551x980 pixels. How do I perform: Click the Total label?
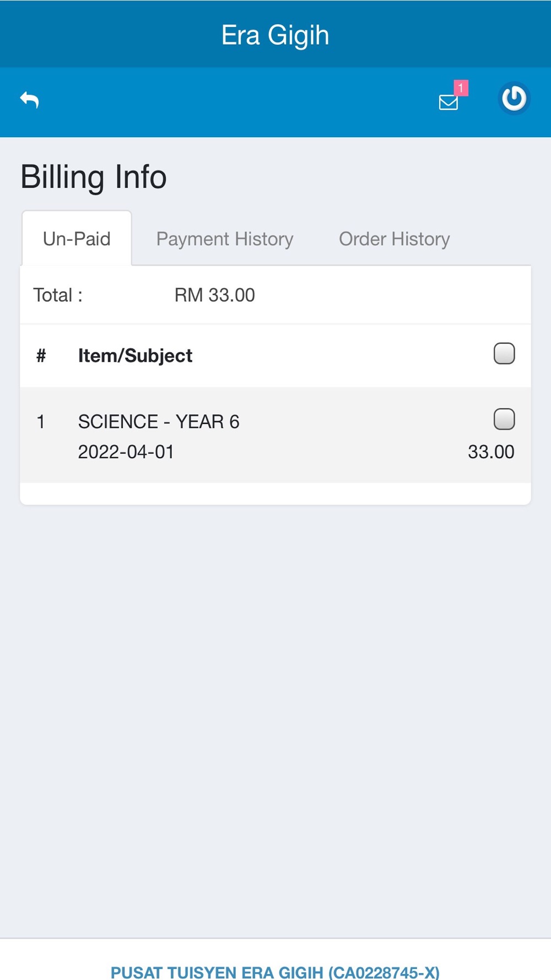point(58,295)
